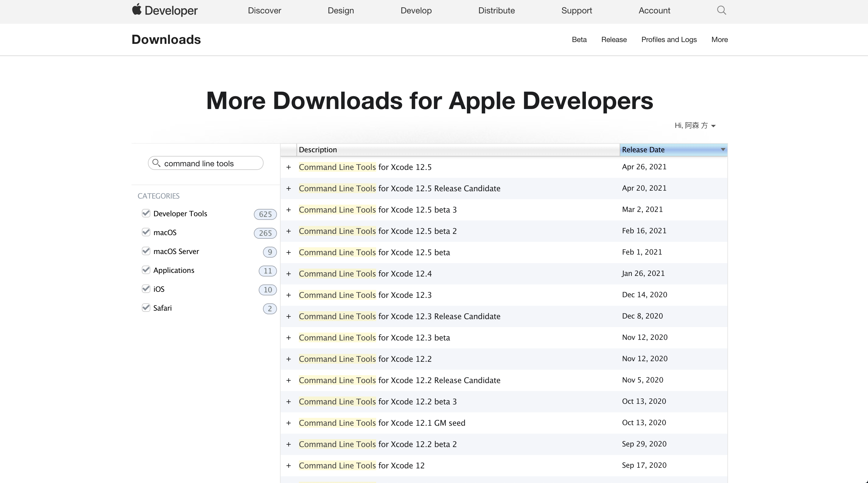Expand the Xcode 12.5 beta 2 row

[289, 231]
